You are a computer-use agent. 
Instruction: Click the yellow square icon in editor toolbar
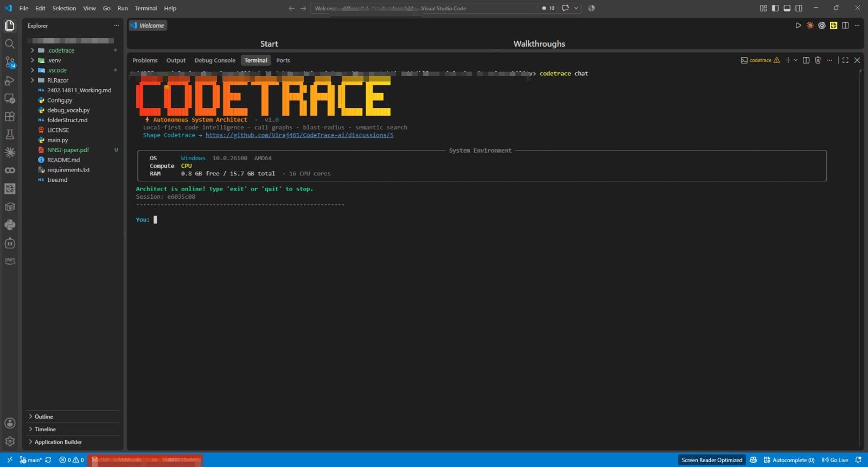tap(833, 26)
